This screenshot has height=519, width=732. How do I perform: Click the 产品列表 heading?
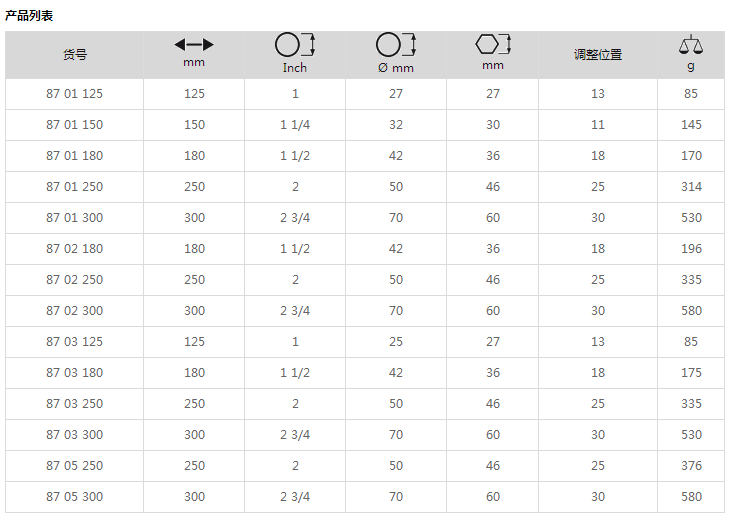(x=29, y=16)
